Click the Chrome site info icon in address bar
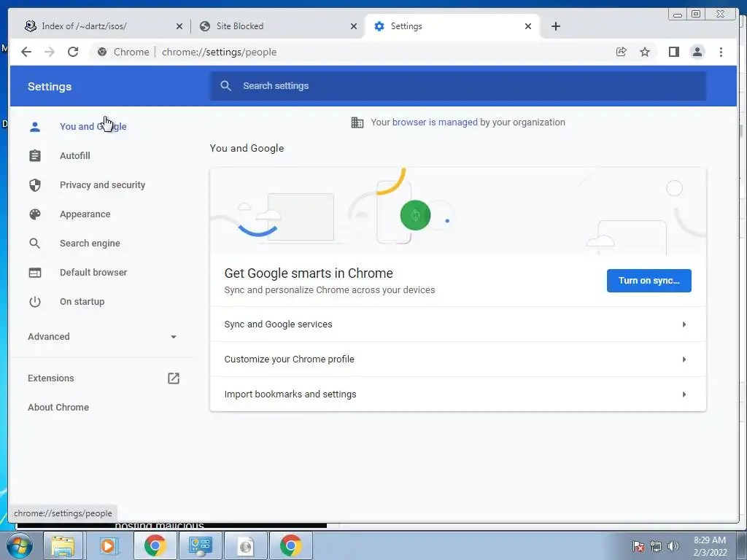The width and height of the screenshot is (747, 560). (102, 52)
